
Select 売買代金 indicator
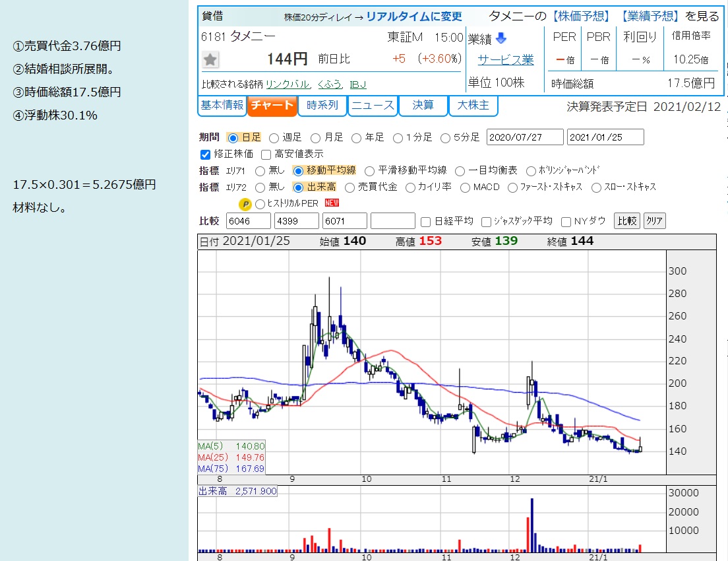pyautogui.click(x=349, y=187)
